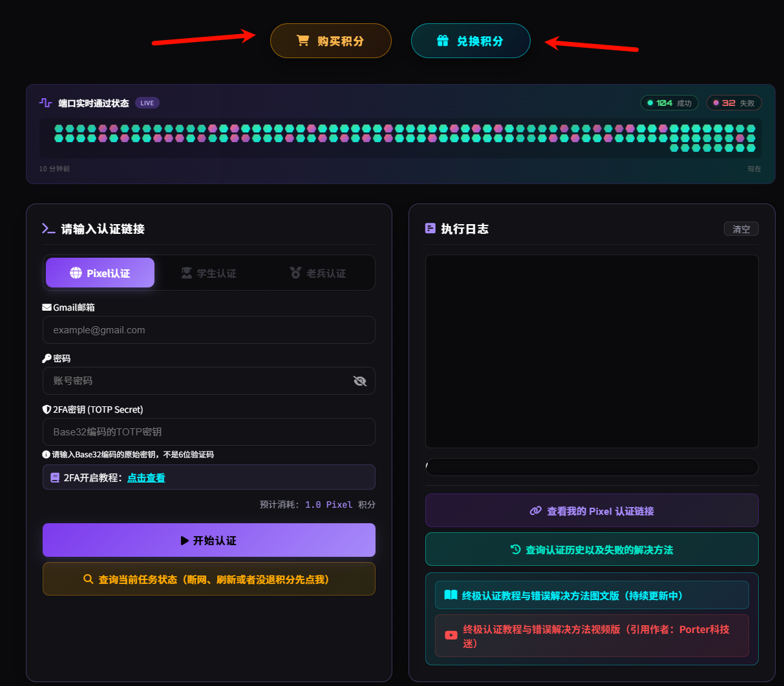784x686 pixels.
Task: Clear the execution log with 清空
Action: pyautogui.click(x=741, y=229)
